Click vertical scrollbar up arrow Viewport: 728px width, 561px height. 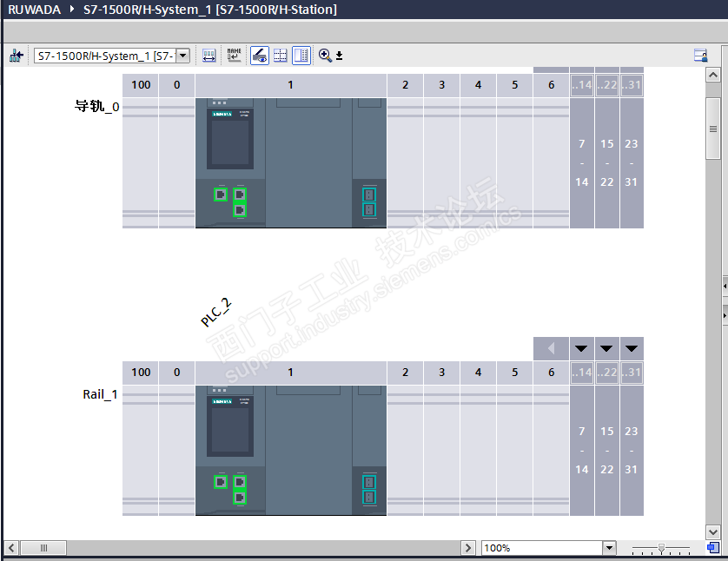click(x=713, y=75)
